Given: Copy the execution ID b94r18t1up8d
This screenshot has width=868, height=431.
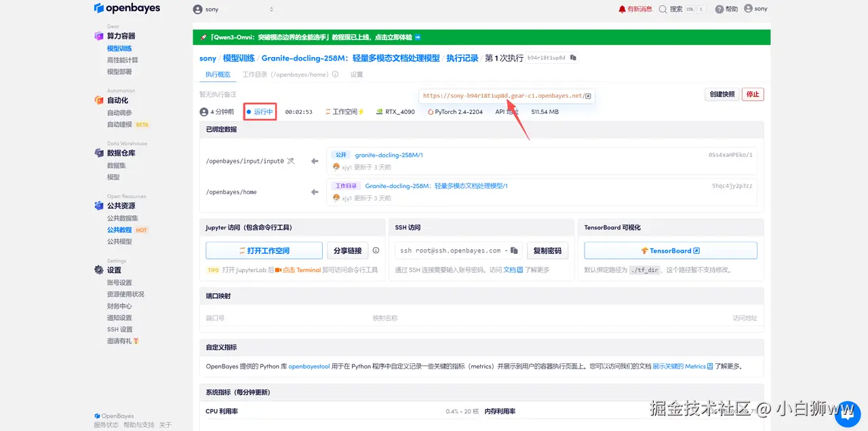Looking at the screenshot, I should point(573,58).
